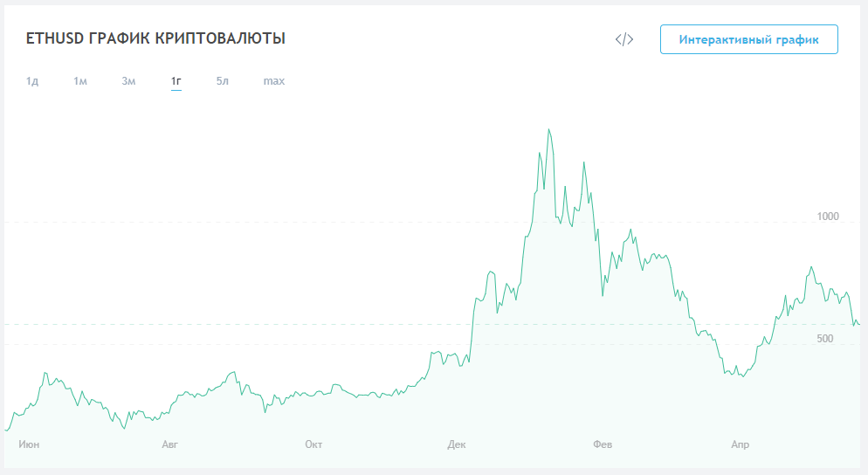Click the 1000 price axis label
This screenshot has height=475, width=868.
click(x=827, y=216)
